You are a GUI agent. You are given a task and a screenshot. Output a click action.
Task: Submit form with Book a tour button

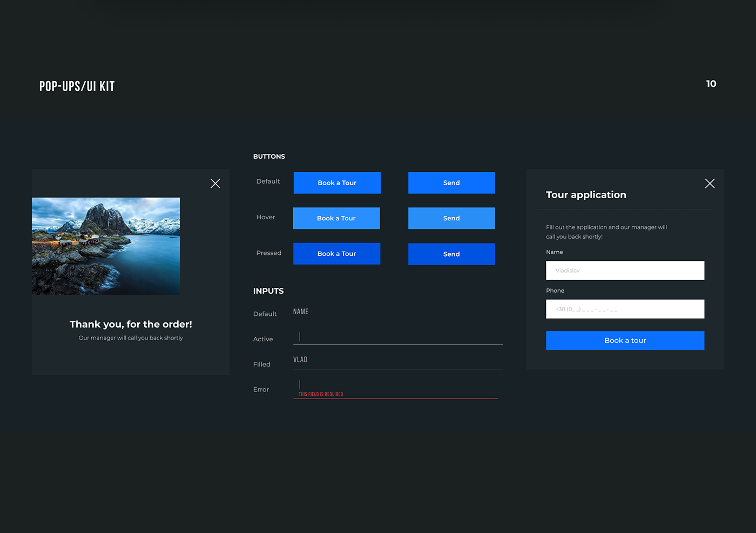point(625,341)
